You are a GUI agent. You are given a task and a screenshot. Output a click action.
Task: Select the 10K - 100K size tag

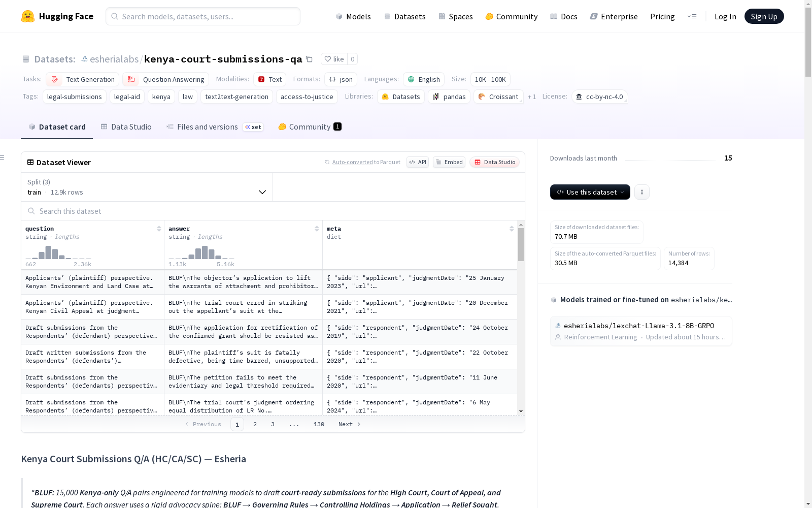[x=490, y=79]
